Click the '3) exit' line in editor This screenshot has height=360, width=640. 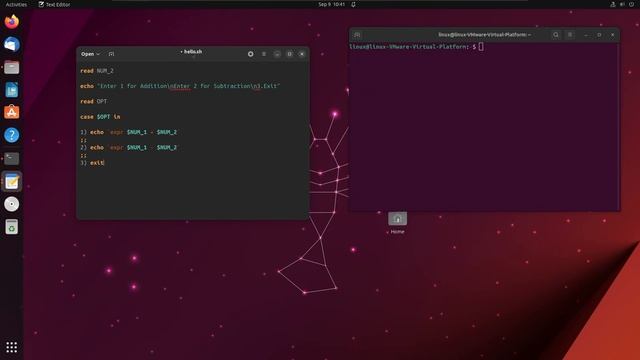tap(92, 163)
